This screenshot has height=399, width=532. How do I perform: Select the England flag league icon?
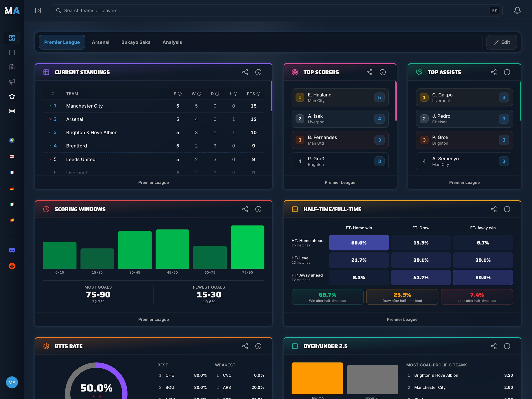[x=12, y=156]
